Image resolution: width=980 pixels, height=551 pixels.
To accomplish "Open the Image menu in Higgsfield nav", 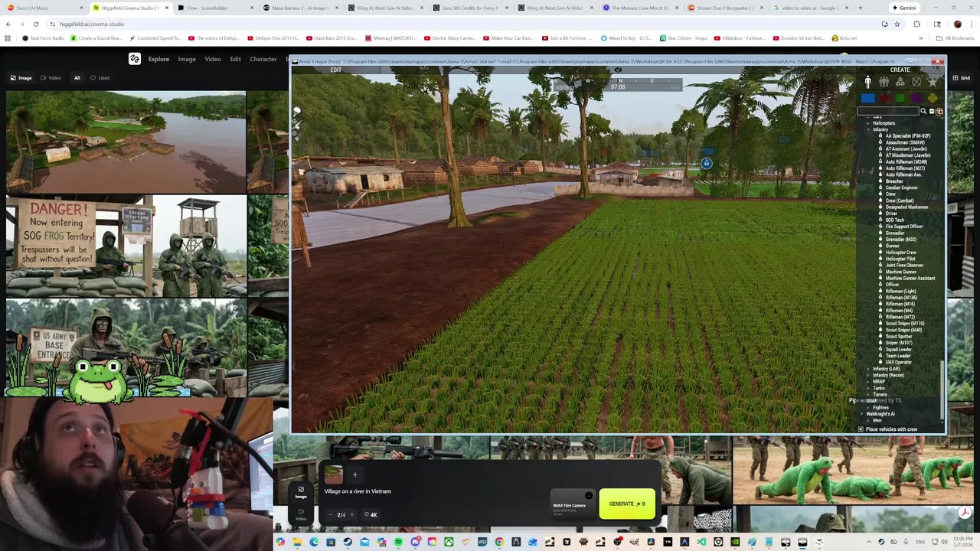I will pyautogui.click(x=187, y=59).
